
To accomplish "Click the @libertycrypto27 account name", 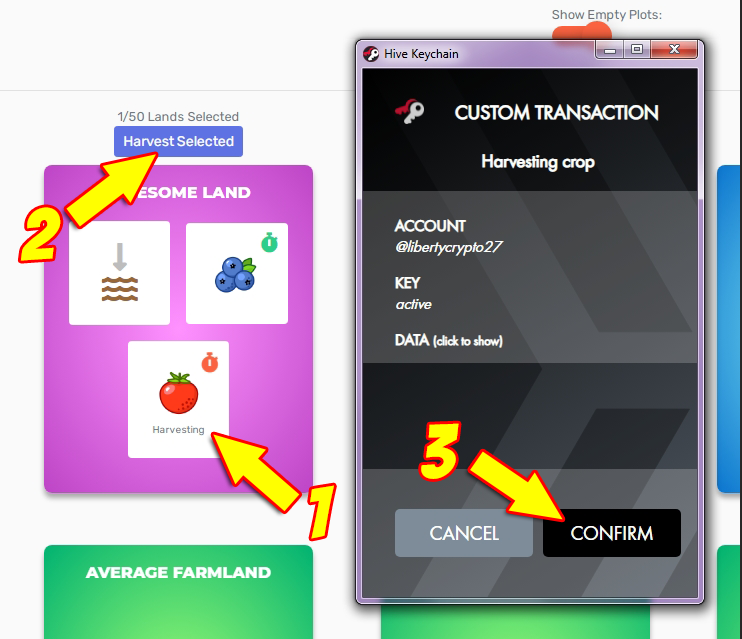I will [448, 247].
